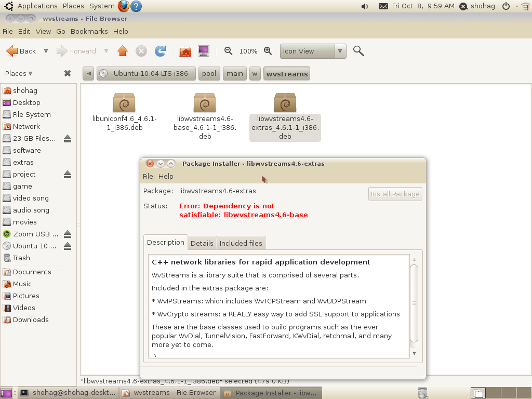Switch to the Details tab
The width and height of the screenshot is (532, 399).
[202, 243]
